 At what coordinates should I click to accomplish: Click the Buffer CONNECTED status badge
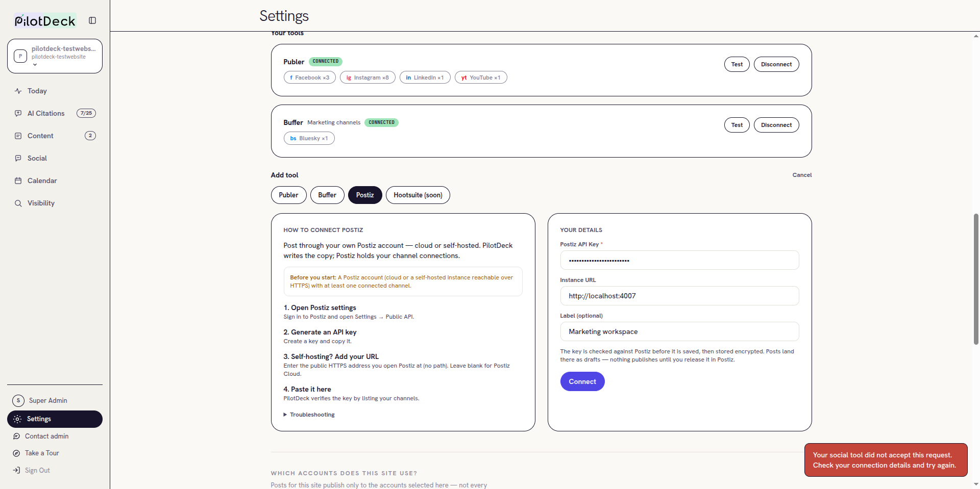click(381, 122)
